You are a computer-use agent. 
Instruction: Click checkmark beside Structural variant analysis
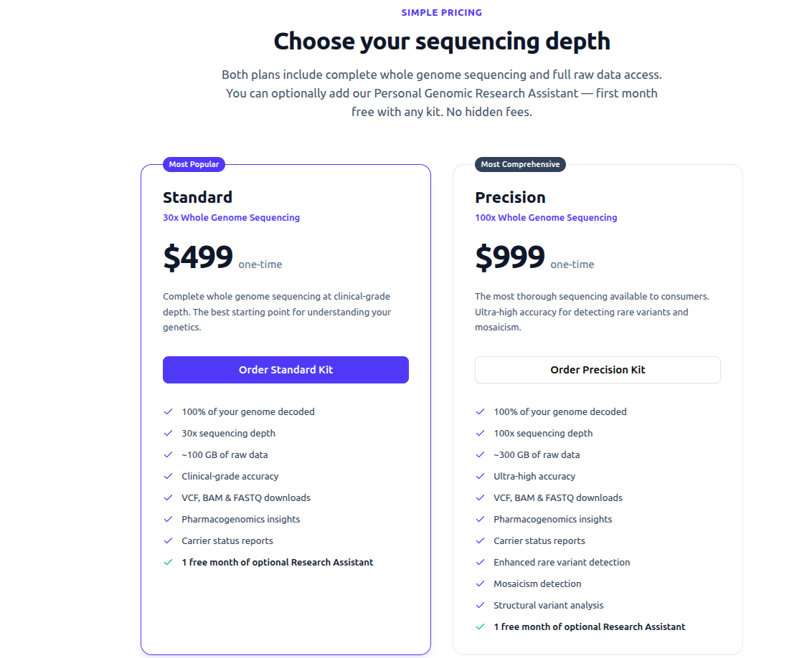pos(481,605)
